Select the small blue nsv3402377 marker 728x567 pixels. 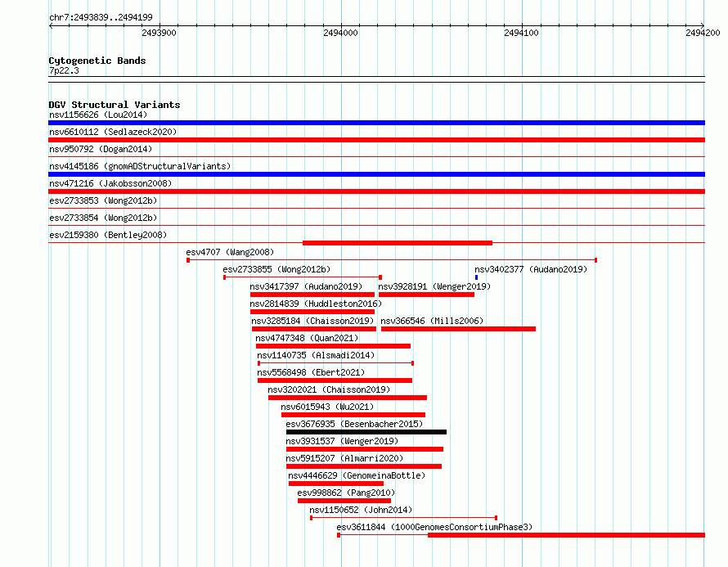coord(476,277)
